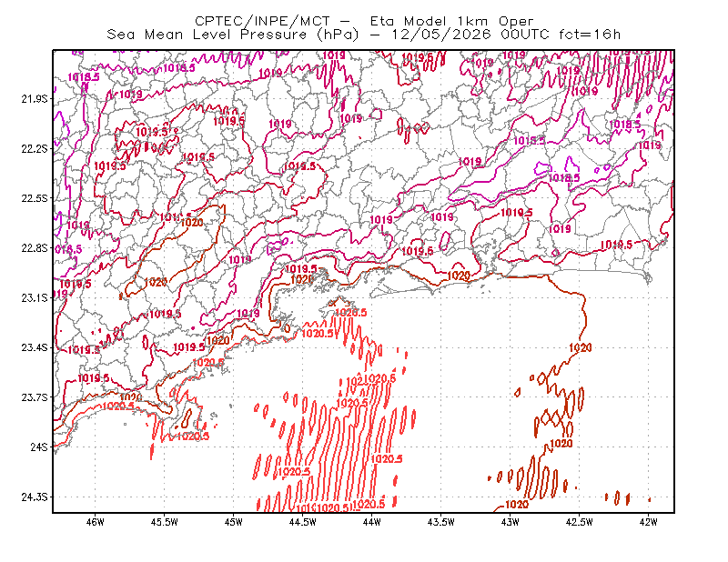Click the 45.5W longitude axis label
728x562 pixels.
tap(165, 522)
